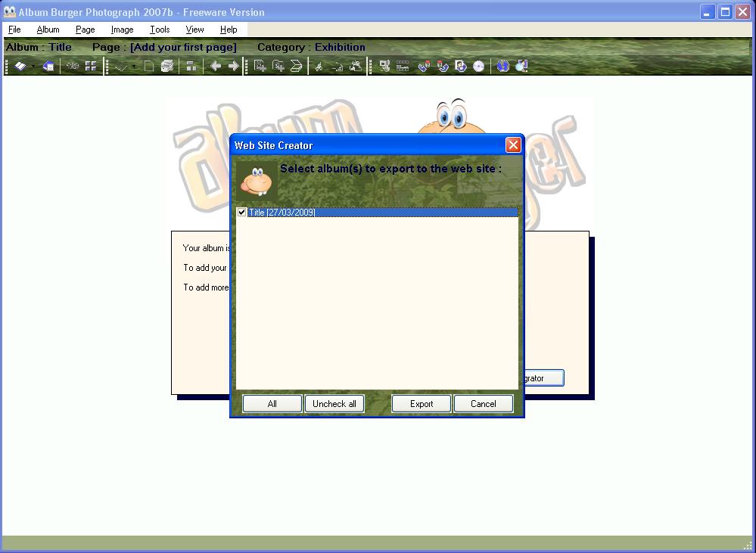Click the Export button
The image size is (756, 553).
[x=422, y=404]
